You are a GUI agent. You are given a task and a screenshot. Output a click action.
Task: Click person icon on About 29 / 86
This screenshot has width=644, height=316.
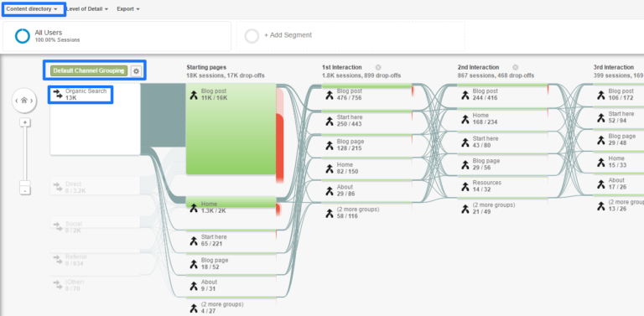(330, 190)
